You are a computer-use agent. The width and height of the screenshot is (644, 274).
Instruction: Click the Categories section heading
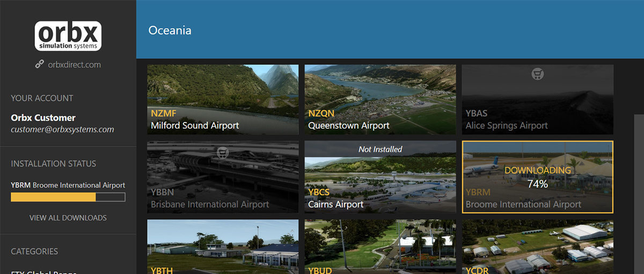click(34, 251)
